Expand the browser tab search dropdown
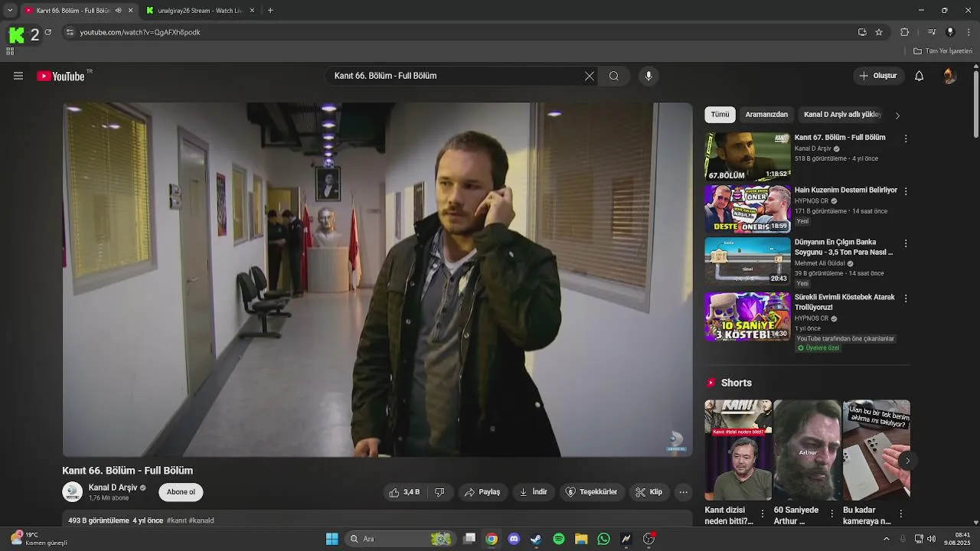Image resolution: width=980 pixels, height=551 pixels. tap(10, 11)
